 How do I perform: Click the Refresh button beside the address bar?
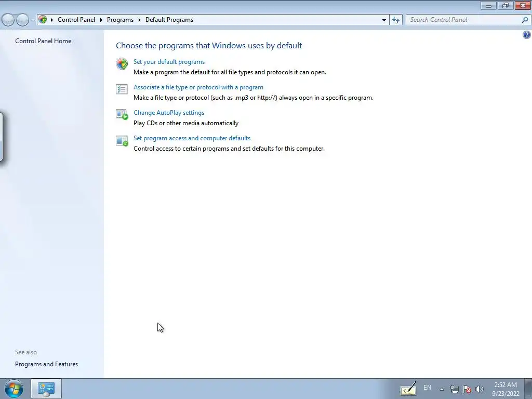(395, 20)
